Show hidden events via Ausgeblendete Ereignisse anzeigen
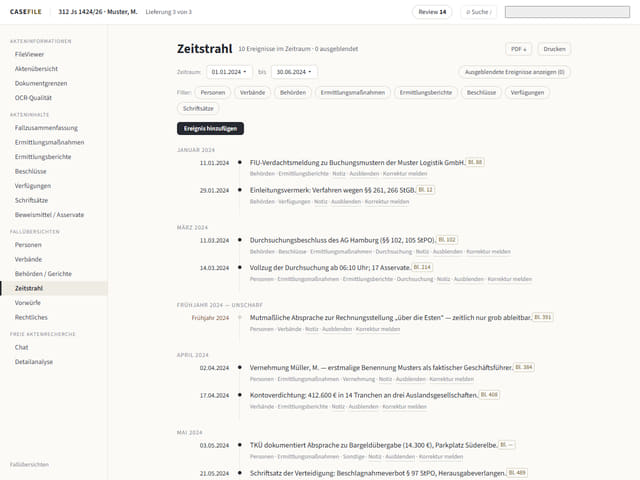640x480 pixels. [514, 72]
